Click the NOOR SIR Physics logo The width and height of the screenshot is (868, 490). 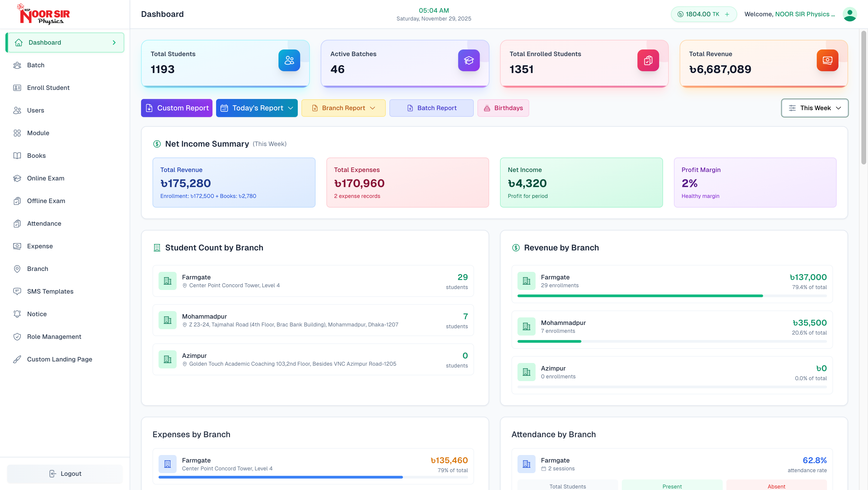click(44, 14)
